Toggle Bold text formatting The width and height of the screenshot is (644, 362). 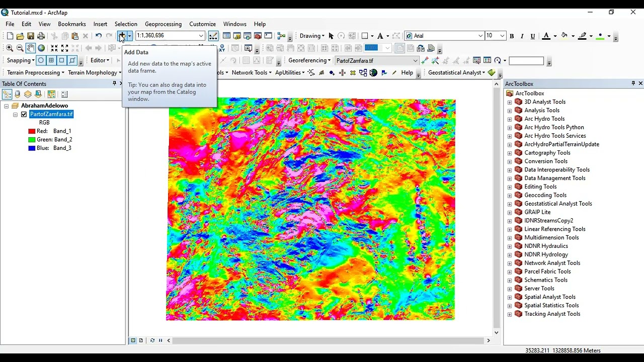click(512, 36)
